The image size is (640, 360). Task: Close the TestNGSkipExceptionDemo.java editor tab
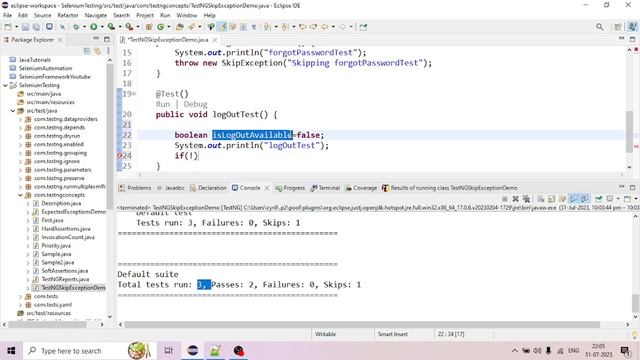(x=215, y=40)
